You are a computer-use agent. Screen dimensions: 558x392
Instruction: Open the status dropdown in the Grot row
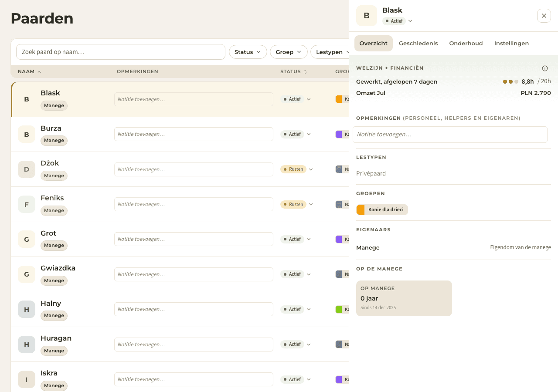pyautogui.click(x=296, y=239)
